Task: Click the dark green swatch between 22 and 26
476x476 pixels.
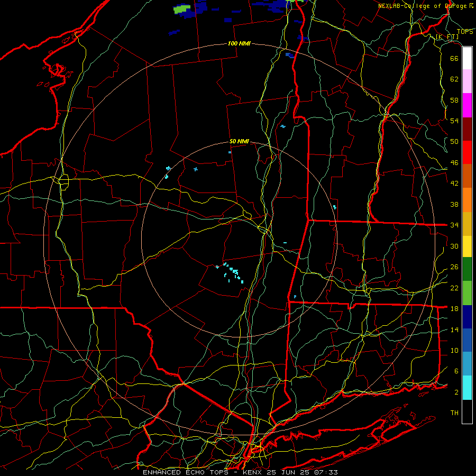Action: [467, 269]
